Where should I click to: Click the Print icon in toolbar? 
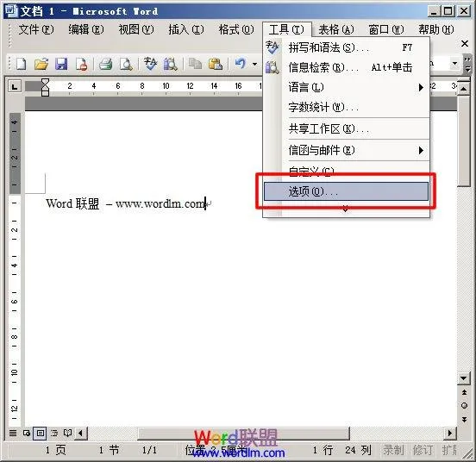coord(106,64)
